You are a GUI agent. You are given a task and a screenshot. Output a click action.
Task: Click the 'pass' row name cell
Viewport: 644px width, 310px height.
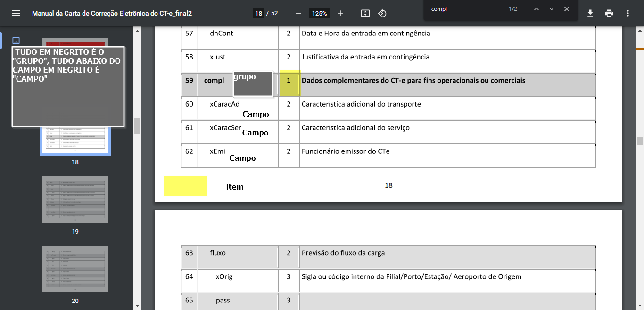coord(238,302)
